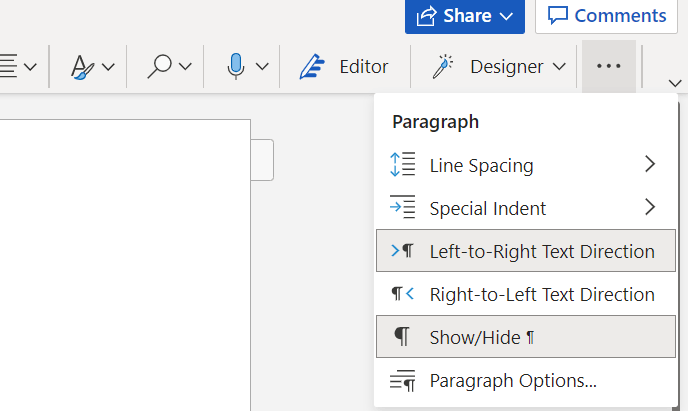
Task: Switch to Right-to-Left Text Direction
Action: pyautogui.click(x=541, y=294)
